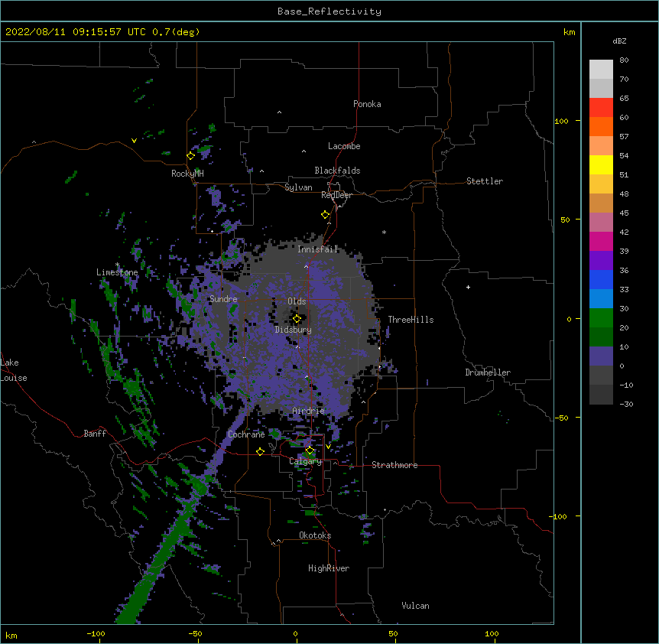Click the 42 dBZ magenta legend swatch
The width and height of the screenshot is (659, 644).
[601, 241]
